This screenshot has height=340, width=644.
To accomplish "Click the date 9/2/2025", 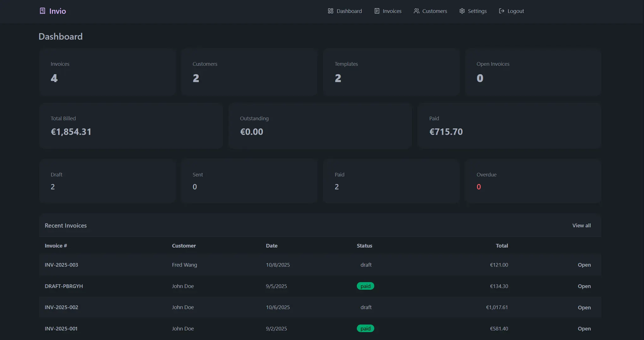I will [276, 329].
